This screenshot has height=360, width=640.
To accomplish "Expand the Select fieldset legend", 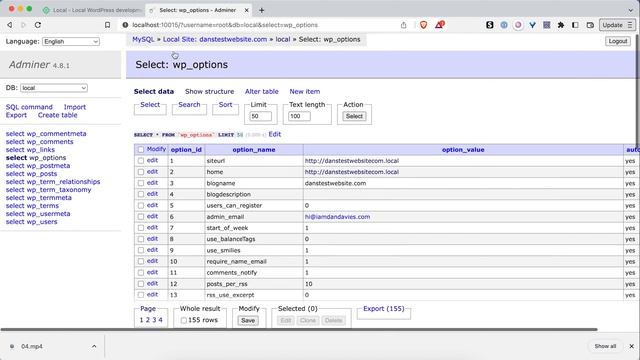I will coord(150,104).
